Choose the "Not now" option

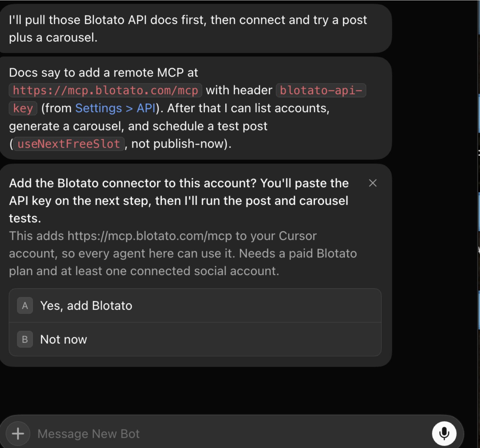pyautogui.click(x=195, y=339)
